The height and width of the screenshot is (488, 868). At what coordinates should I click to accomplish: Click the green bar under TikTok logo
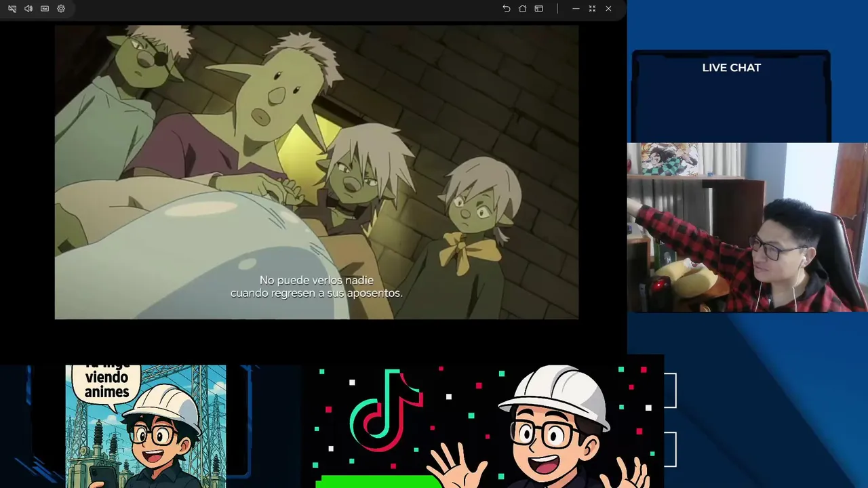(378, 482)
